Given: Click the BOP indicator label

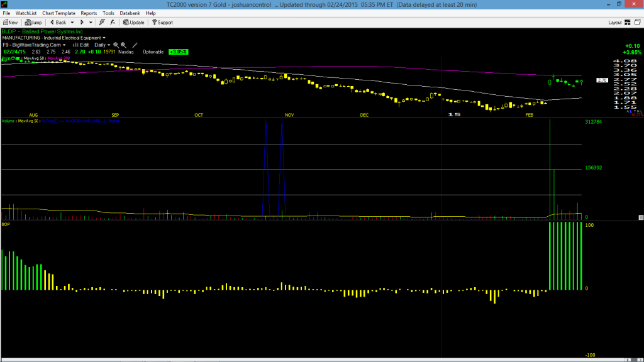Looking at the screenshot, I should point(6,224).
